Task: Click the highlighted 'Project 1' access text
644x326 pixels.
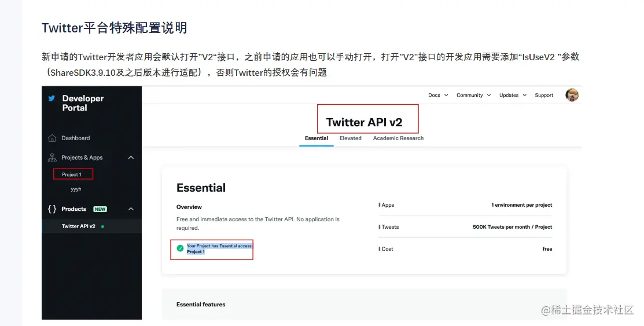Action: tap(196, 251)
